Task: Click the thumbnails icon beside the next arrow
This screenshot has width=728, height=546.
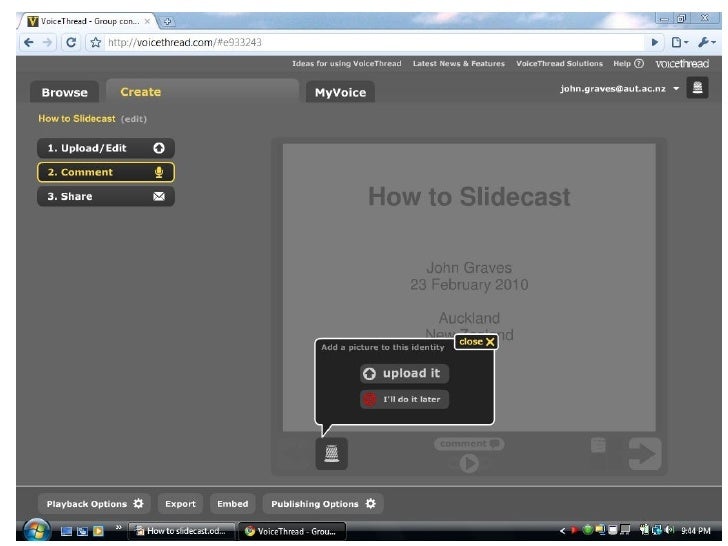Action: [x=598, y=445]
